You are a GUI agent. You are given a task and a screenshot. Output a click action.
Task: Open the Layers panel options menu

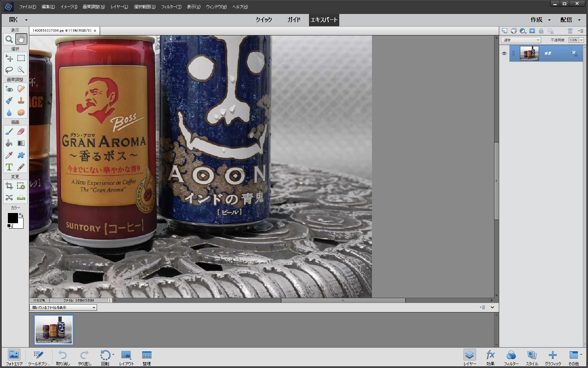click(x=581, y=31)
